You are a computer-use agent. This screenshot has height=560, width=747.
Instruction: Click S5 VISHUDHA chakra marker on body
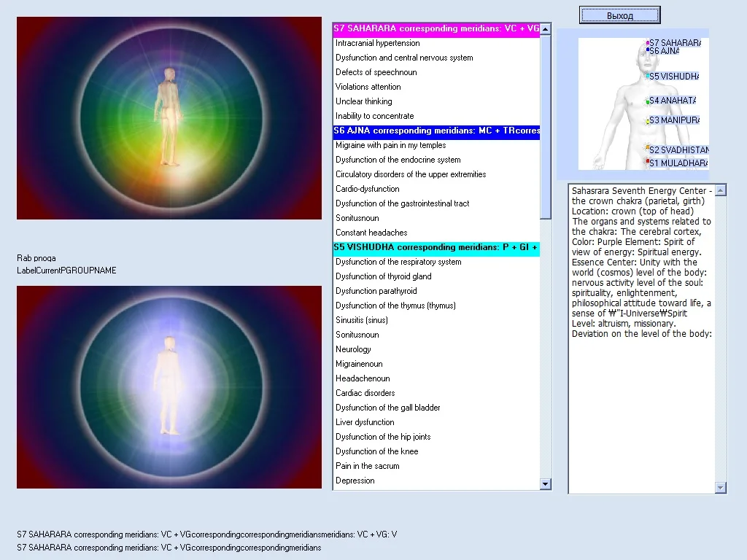pyautogui.click(x=648, y=76)
